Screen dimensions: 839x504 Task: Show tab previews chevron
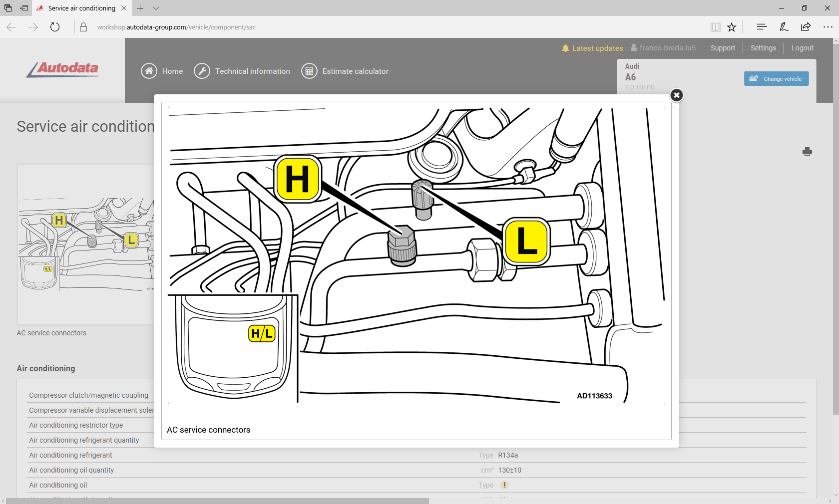tap(156, 8)
